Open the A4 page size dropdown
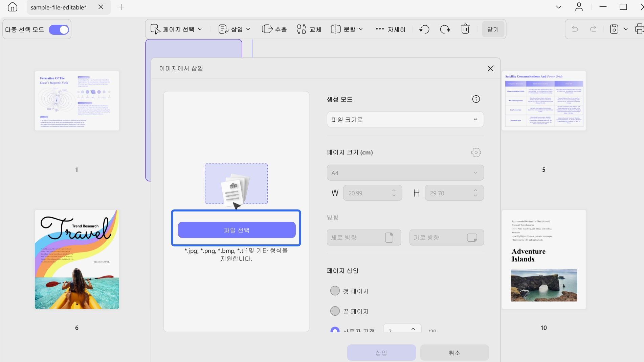The height and width of the screenshot is (362, 644). (x=405, y=173)
